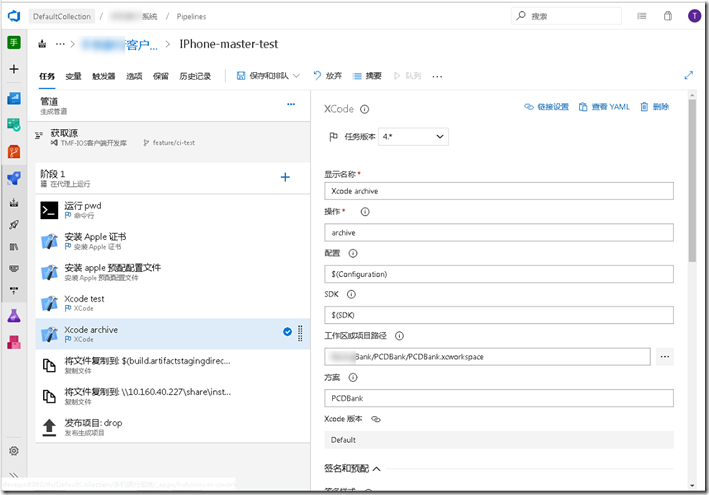The width and height of the screenshot is (709, 495).
Task: Select copy files to 10.160.40.227 share task
Action: point(173,396)
